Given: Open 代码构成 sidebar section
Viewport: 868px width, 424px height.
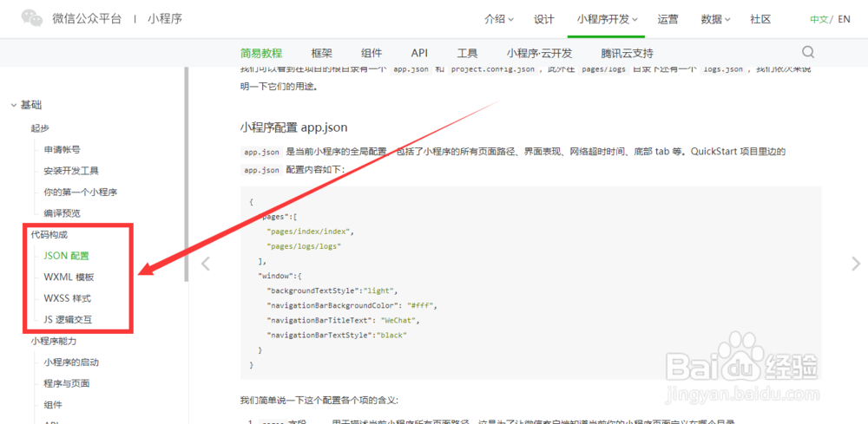Looking at the screenshot, I should [49, 235].
